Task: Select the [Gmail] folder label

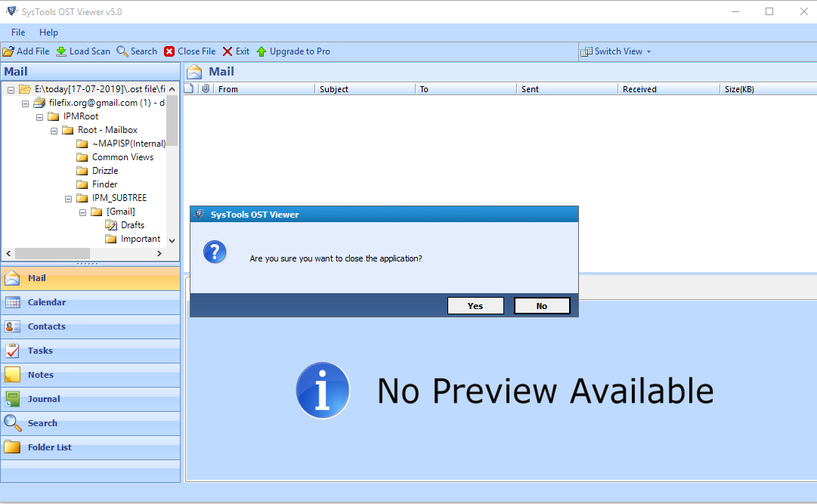Action: tap(121, 212)
